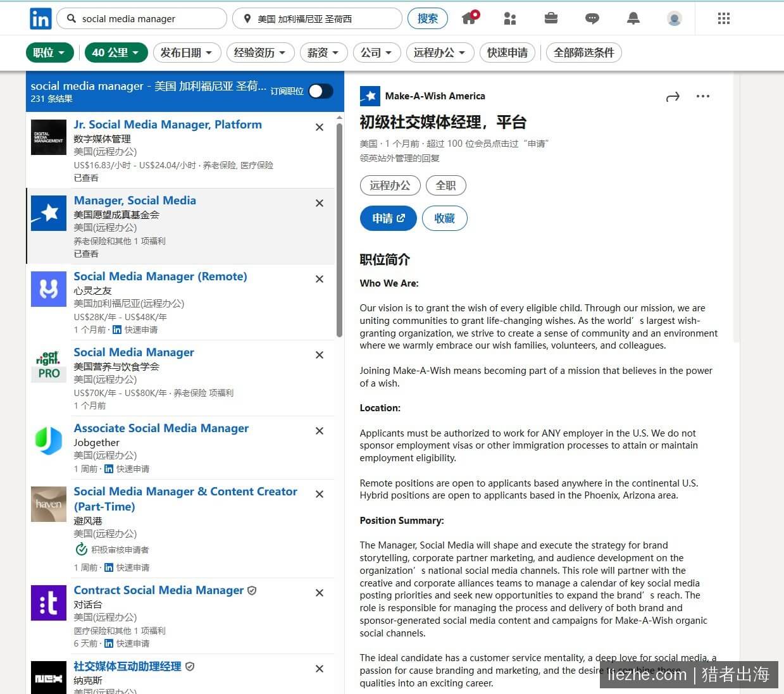
Task: Dismiss the Manager, Social Media listing
Action: (320, 203)
